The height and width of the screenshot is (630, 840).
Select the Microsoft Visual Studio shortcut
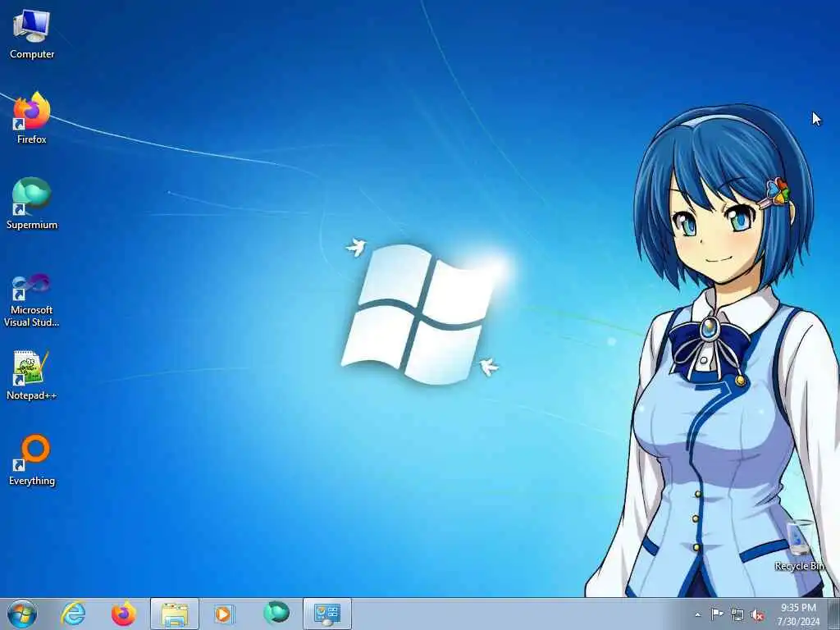coord(32,301)
